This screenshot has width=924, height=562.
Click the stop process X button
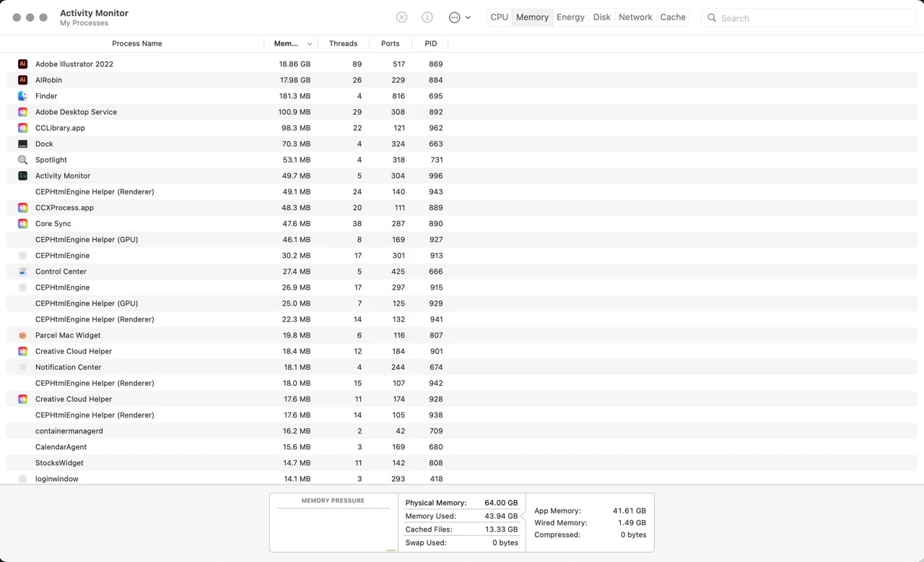[x=401, y=17]
